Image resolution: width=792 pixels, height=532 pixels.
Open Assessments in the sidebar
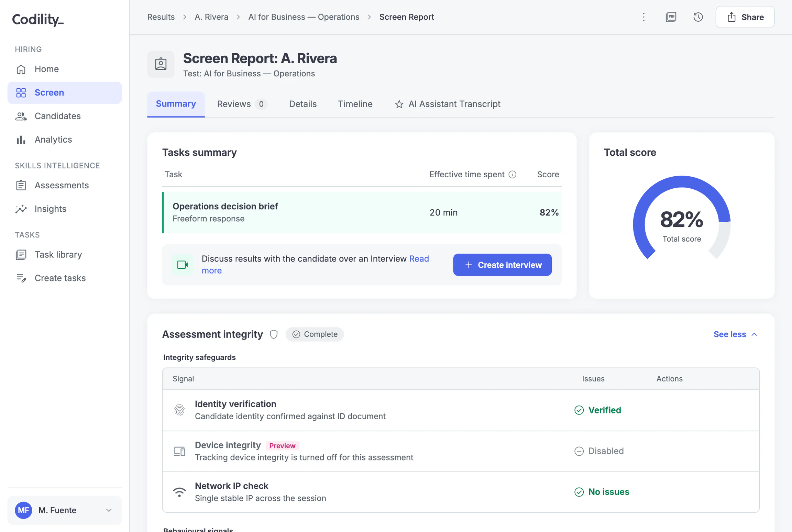pos(65,185)
